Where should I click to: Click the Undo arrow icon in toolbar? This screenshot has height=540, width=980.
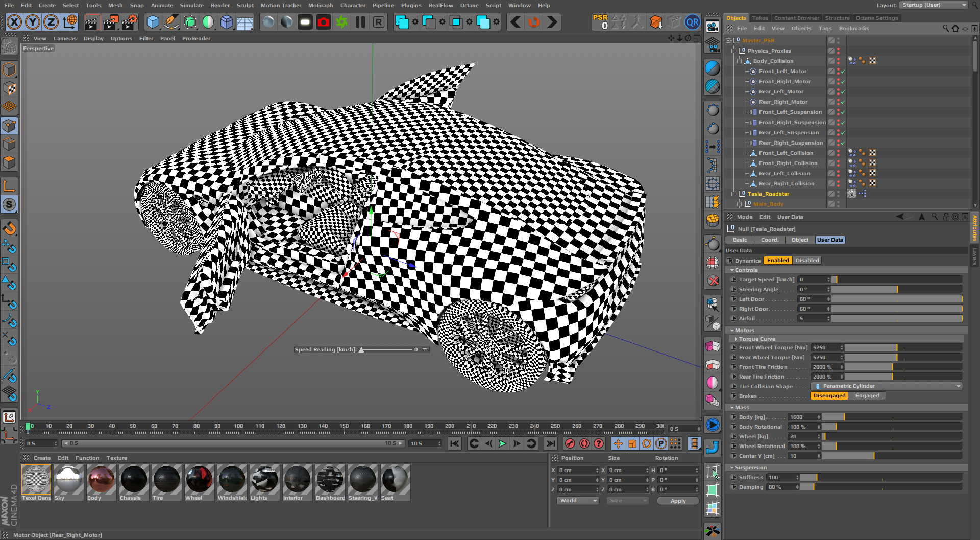point(516,22)
